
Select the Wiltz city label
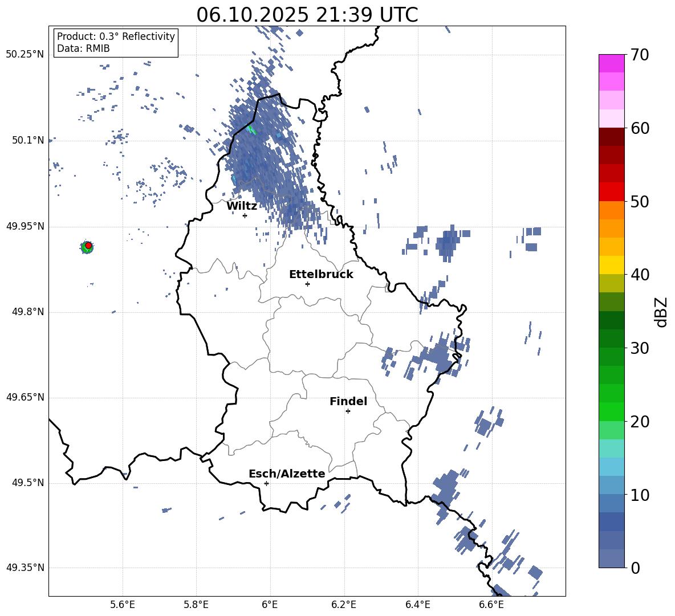242,206
